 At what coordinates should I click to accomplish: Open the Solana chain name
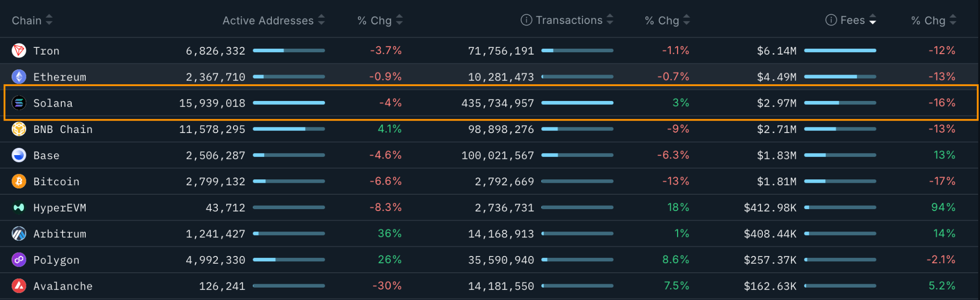point(53,103)
